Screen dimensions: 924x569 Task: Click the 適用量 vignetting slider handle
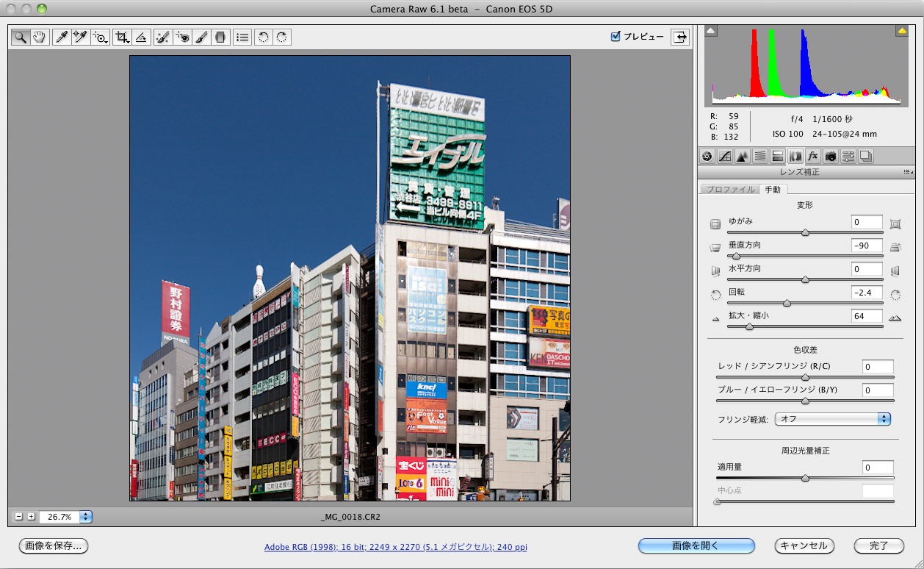(805, 478)
